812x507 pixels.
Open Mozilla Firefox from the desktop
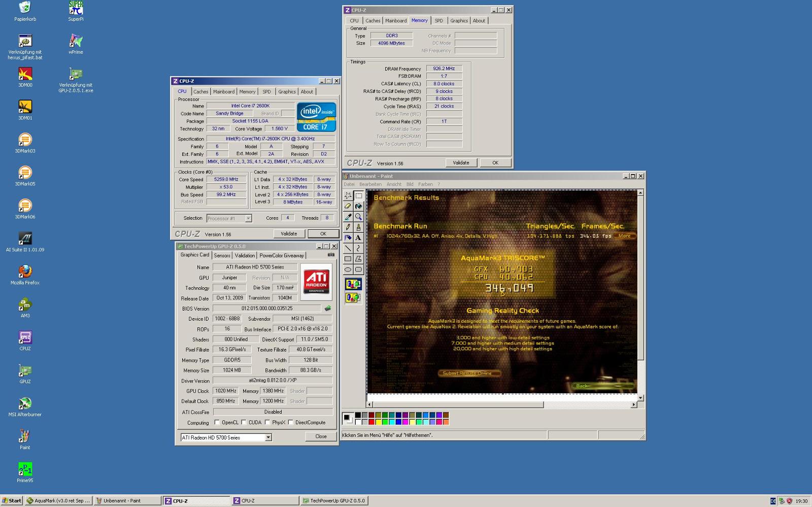coord(25,275)
